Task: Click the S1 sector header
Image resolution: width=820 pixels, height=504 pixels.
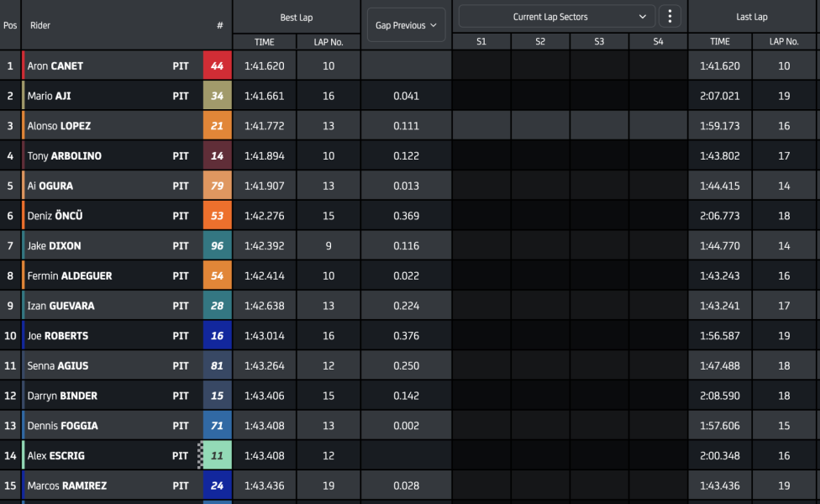Action: click(481, 41)
